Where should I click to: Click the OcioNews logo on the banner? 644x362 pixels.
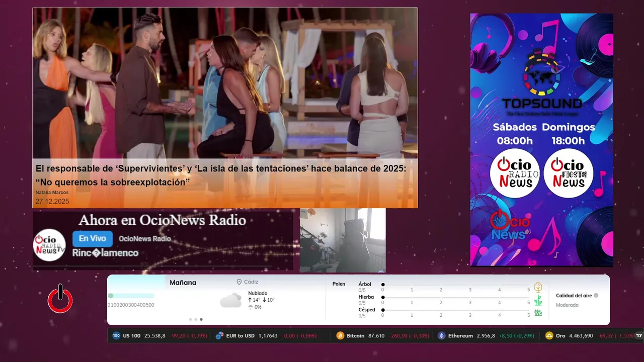(x=510, y=225)
